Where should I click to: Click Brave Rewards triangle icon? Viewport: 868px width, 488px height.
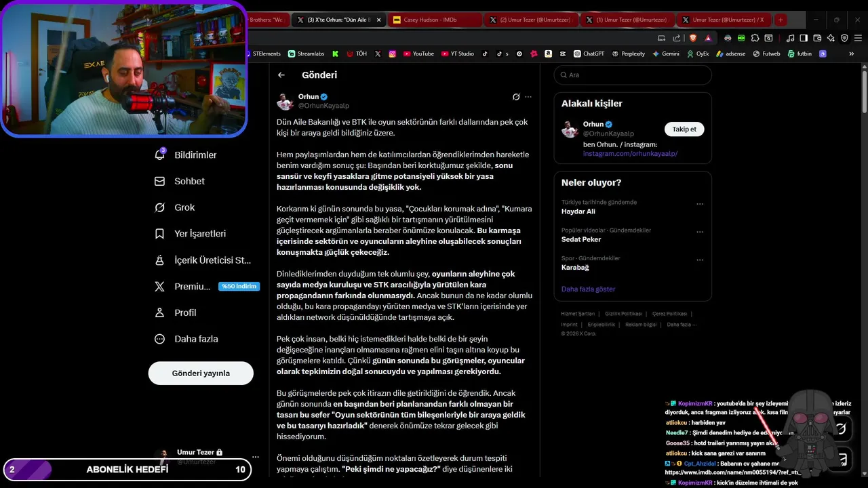click(708, 38)
